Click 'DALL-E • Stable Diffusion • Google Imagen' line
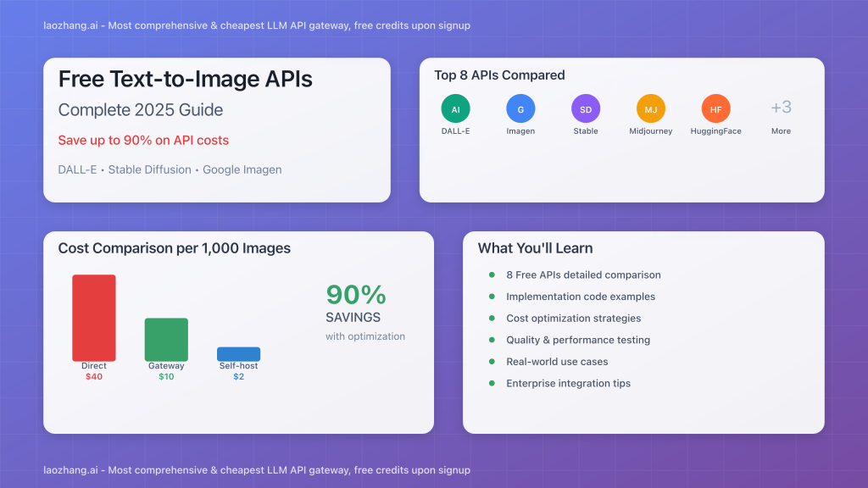868x488 pixels. (x=170, y=169)
